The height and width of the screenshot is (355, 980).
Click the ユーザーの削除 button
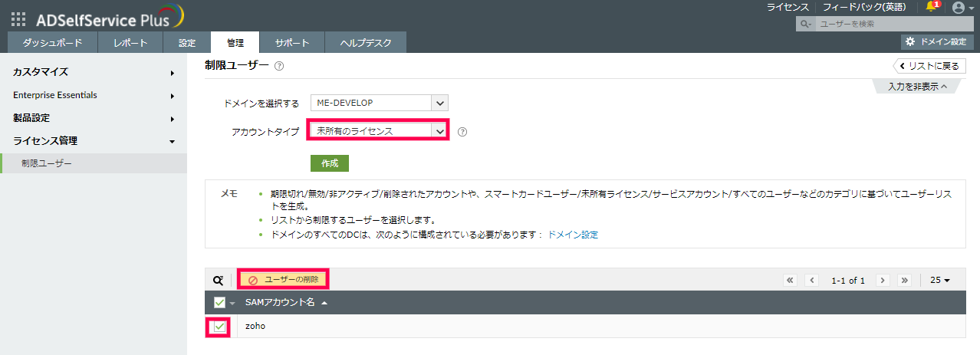(x=284, y=280)
